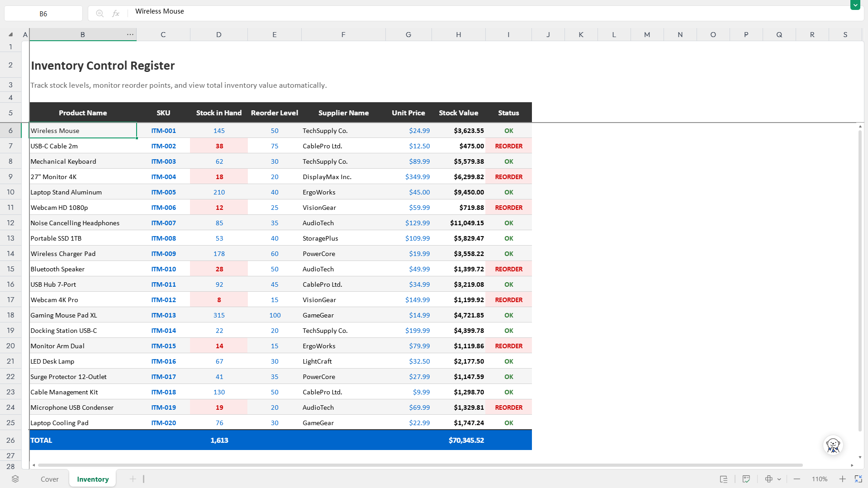This screenshot has width=868, height=488.
Task: Switch to the Cover sheet tab
Action: click(50, 479)
